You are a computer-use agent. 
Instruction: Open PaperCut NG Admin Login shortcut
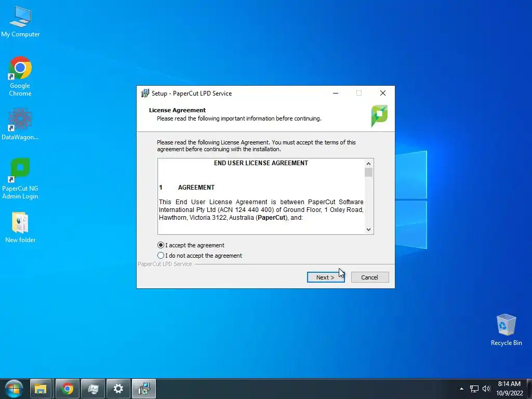click(20, 179)
